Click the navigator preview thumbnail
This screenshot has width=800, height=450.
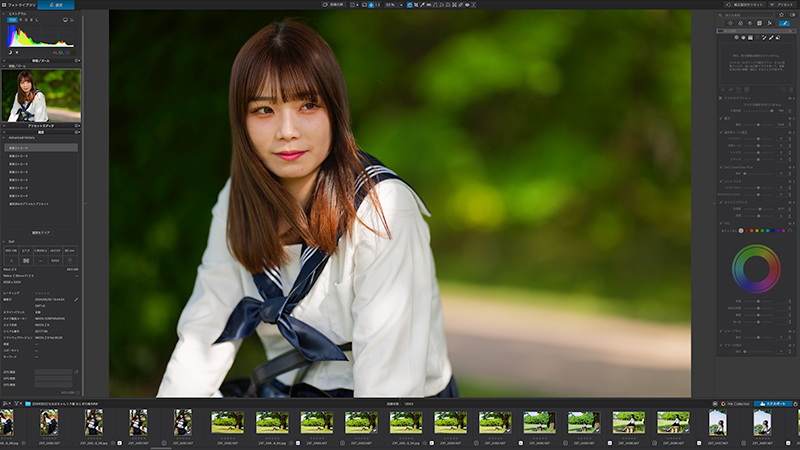click(41, 96)
